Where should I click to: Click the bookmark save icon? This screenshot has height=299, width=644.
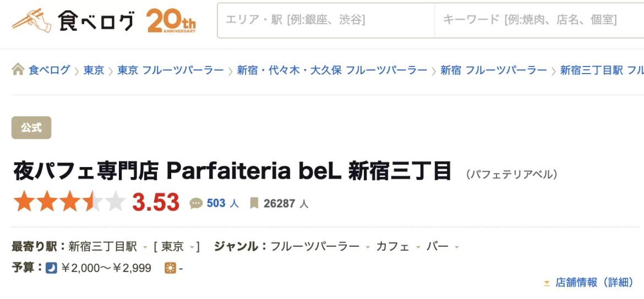pos(254,203)
